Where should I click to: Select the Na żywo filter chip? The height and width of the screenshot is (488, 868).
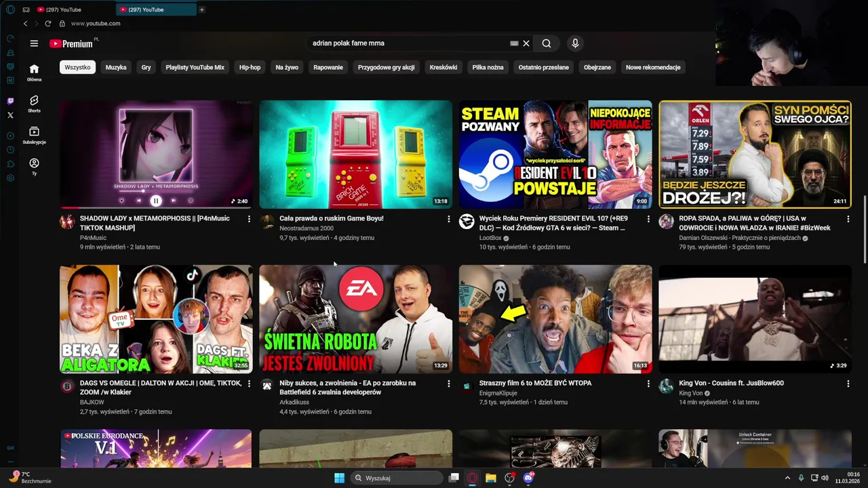click(x=287, y=67)
